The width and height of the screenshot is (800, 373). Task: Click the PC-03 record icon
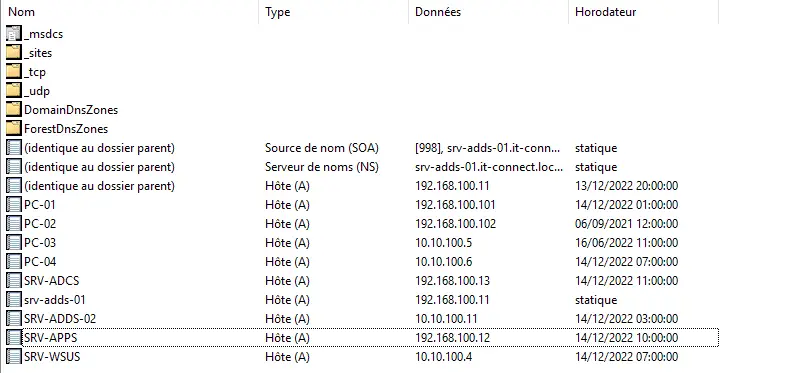14,242
